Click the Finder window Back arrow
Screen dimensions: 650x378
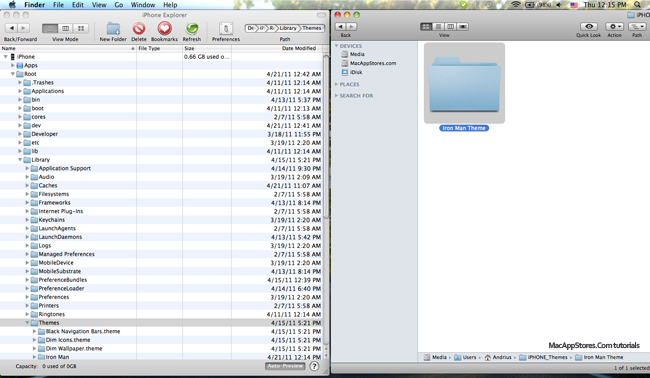[x=340, y=27]
